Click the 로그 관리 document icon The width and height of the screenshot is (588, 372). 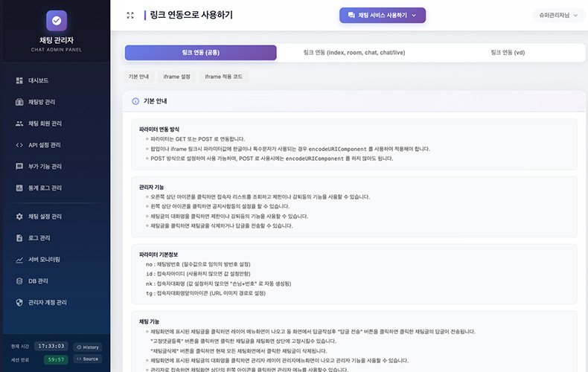(x=19, y=238)
